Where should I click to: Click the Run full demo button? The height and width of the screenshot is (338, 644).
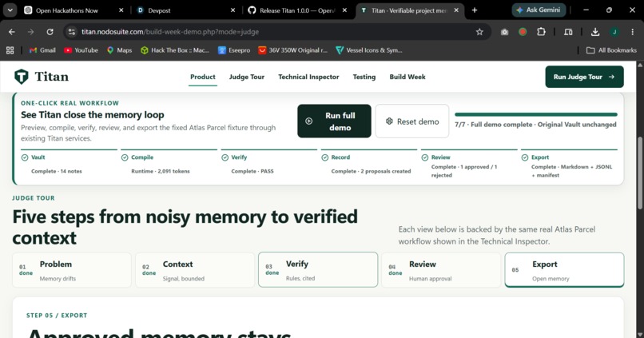click(334, 121)
